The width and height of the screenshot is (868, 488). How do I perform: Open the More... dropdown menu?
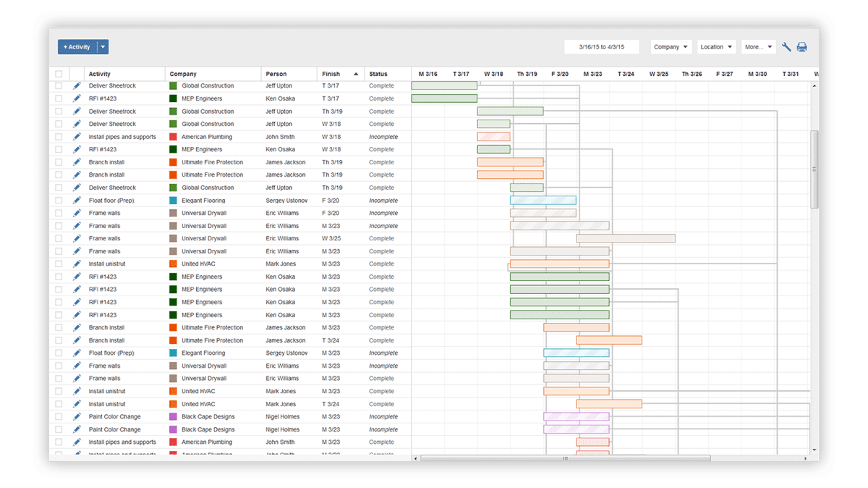pyautogui.click(x=758, y=47)
